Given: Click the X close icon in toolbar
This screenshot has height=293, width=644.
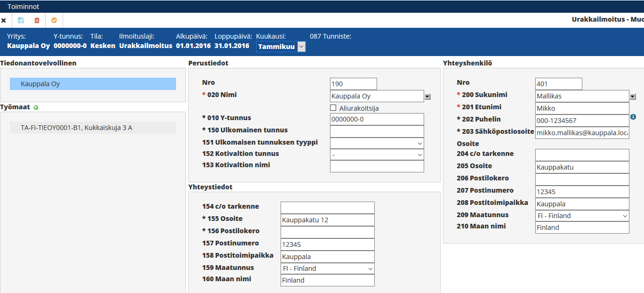Looking at the screenshot, I should point(4,20).
